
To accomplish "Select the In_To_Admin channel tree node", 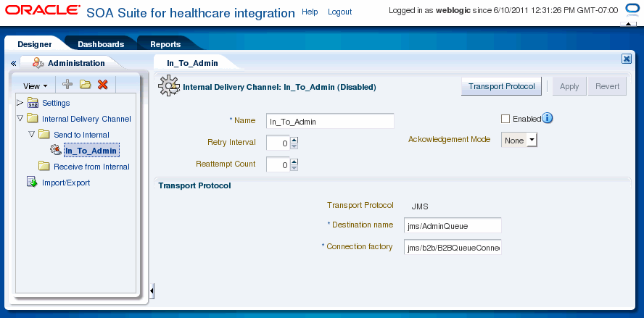I will click(92, 151).
